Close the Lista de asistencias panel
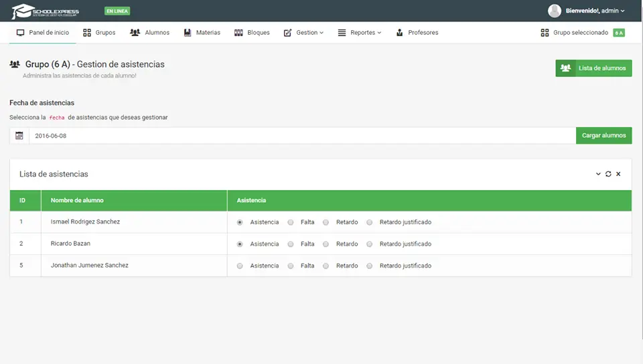This screenshot has height=364, width=643. tap(618, 174)
